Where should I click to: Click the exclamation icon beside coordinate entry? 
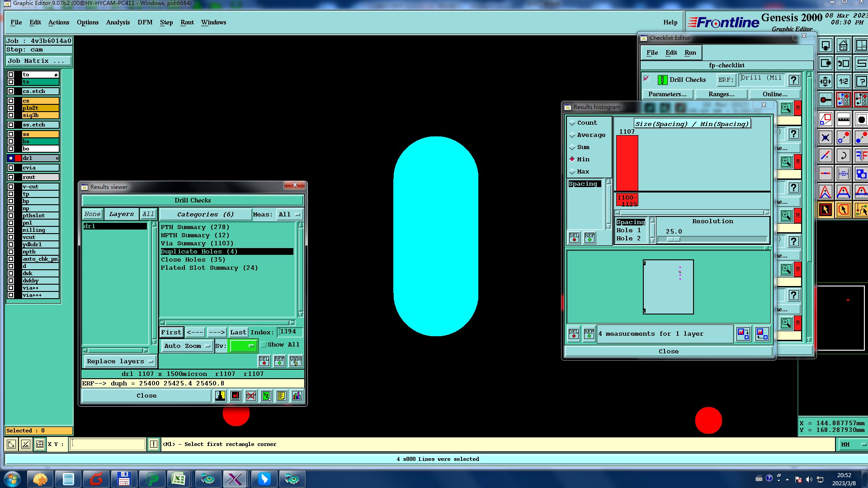coord(154,444)
